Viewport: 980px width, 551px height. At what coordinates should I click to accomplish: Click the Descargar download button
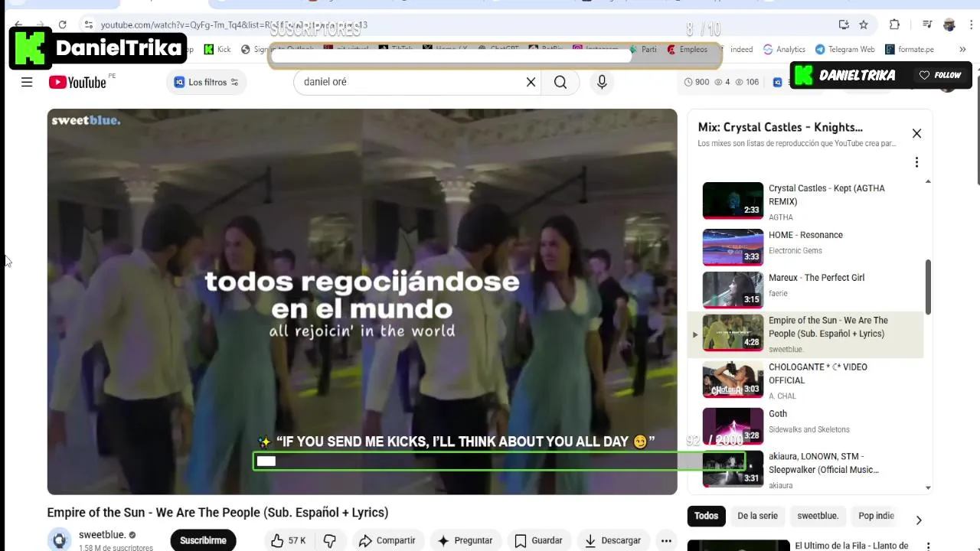click(612, 540)
